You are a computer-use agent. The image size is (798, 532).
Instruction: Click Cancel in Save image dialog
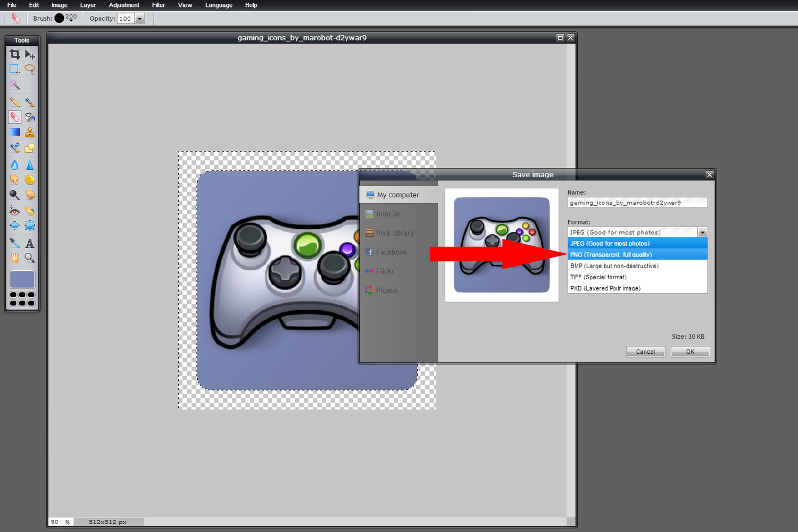coord(645,352)
